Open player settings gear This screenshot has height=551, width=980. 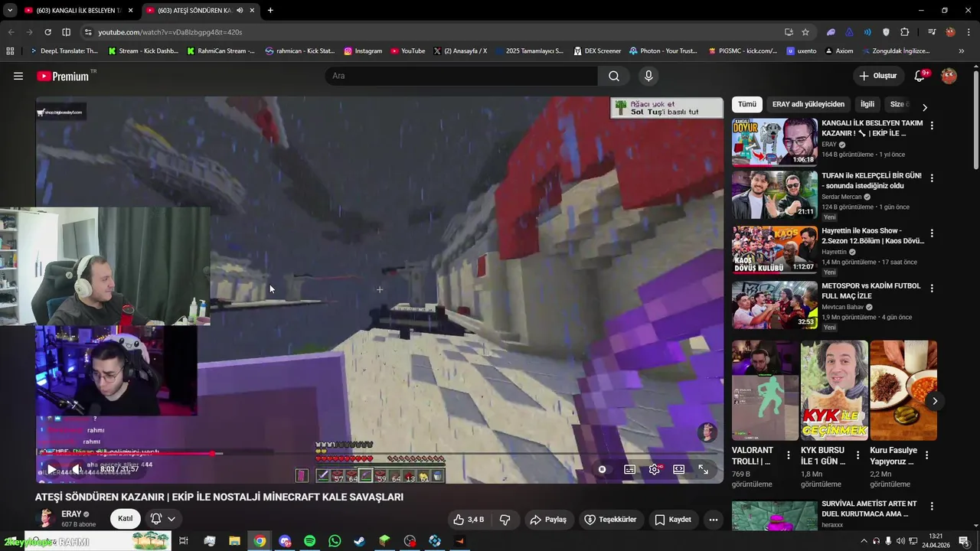click(x=655, y=469)
